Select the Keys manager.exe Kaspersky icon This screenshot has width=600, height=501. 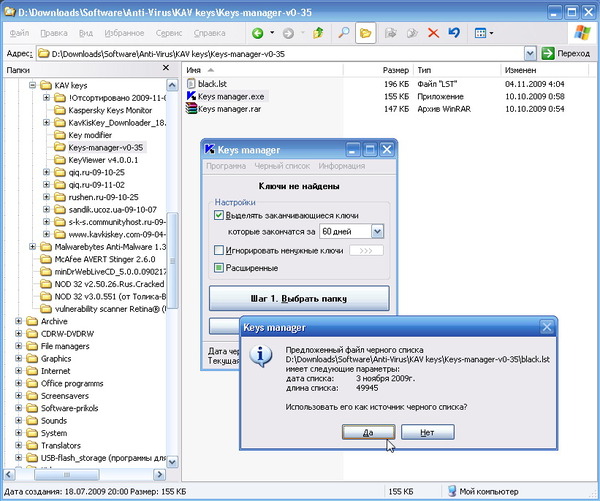coord(191,96)
